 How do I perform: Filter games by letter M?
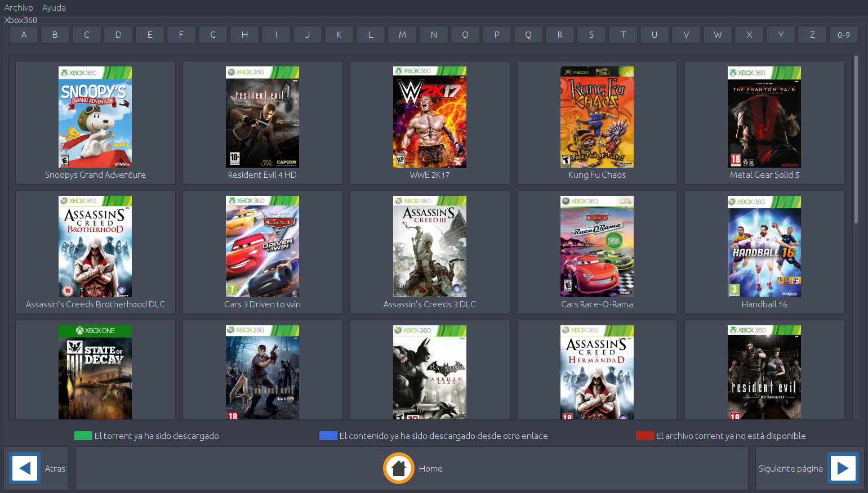402,35
